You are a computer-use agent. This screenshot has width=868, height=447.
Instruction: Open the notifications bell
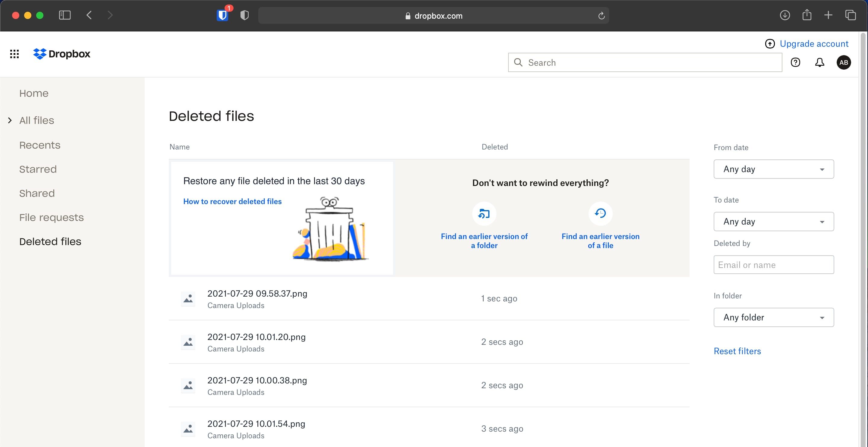click(x=819, y=62)
